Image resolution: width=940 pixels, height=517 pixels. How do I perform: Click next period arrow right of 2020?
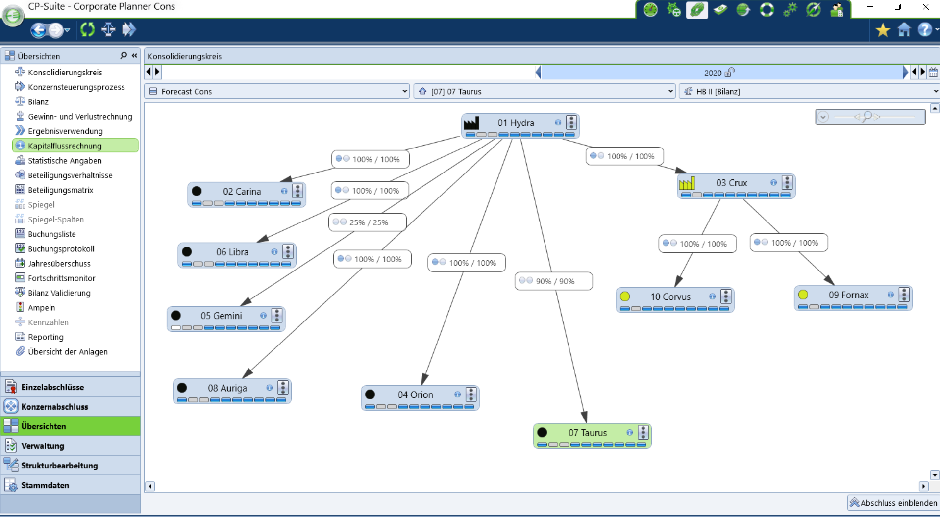pos(905,73)
